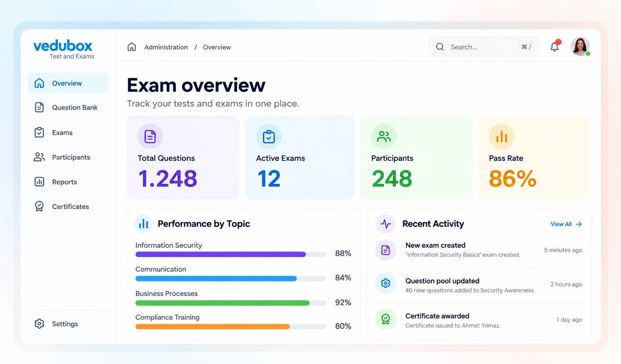The height and width of the screenshot is (364, 621).
Task: Open the Overview sidebar item
Action: 68,83
